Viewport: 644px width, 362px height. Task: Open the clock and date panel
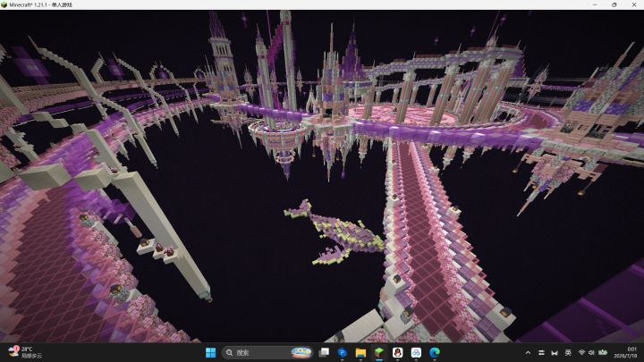click(x=625, y=352)
